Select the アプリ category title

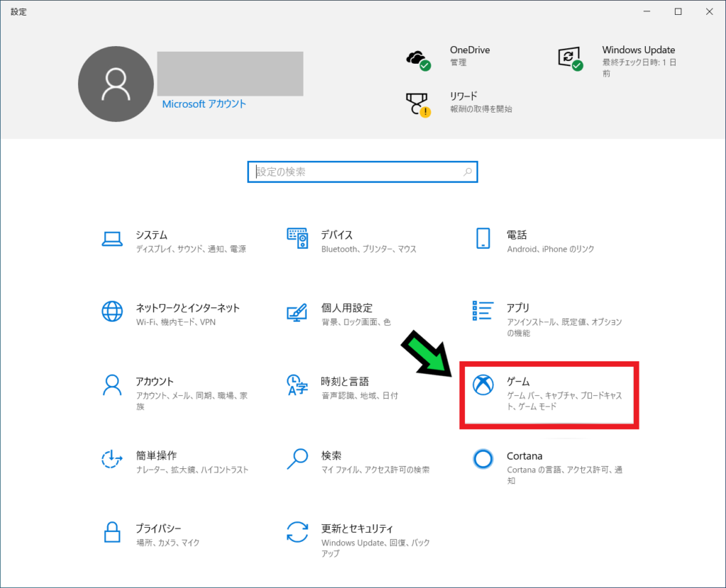pos(518,307)
